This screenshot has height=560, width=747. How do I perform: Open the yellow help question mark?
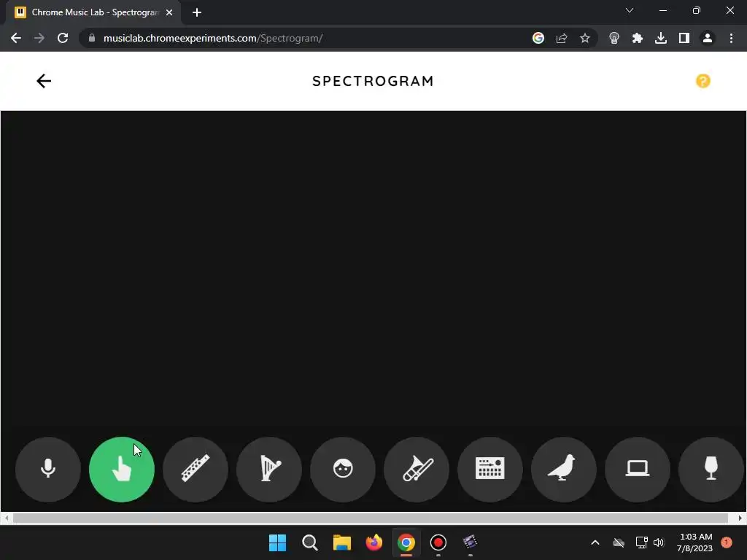click(703, 81)
